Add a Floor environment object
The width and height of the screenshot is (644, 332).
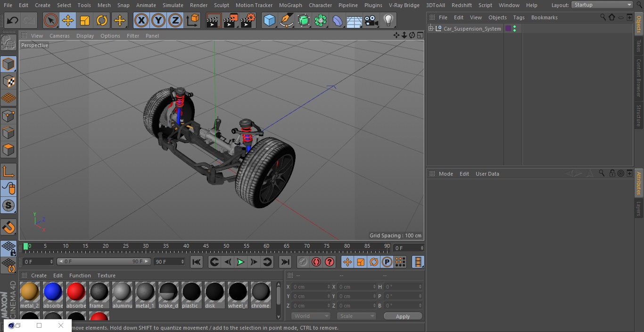click(355, 20)
